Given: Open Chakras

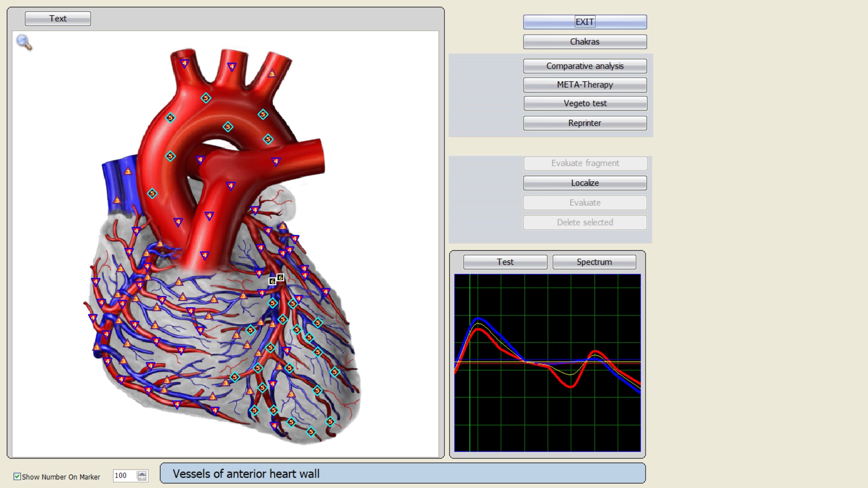Looking at the screenshot, I should (x=585, y=42).
